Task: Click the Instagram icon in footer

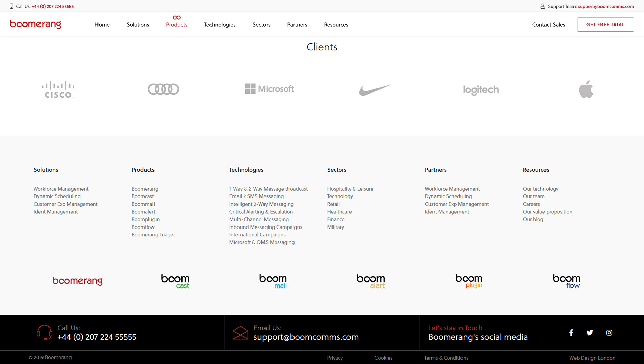Action: point(609,333)
